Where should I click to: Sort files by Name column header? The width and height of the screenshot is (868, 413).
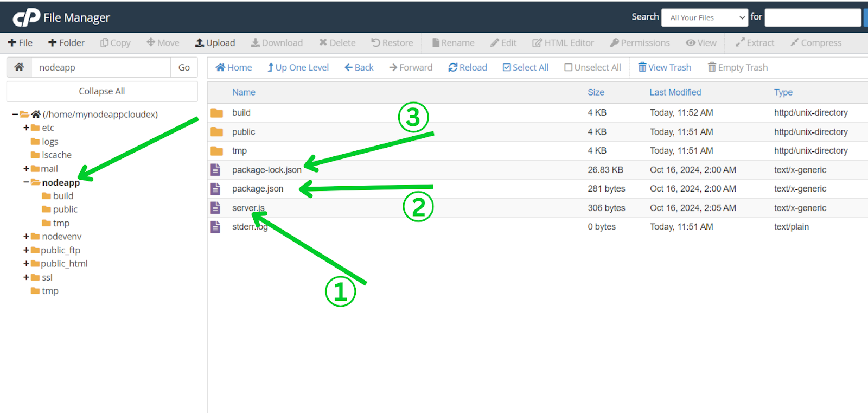(x=244, y=92)
